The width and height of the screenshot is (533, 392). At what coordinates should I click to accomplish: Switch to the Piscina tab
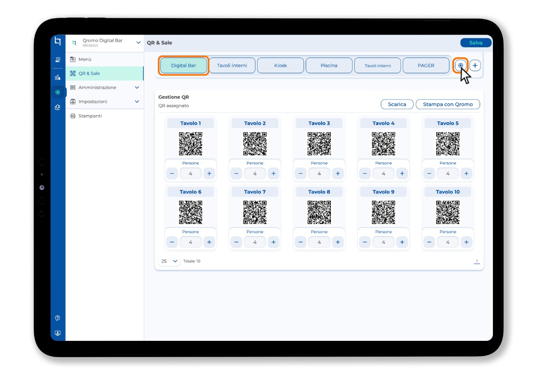click(329, 66)
